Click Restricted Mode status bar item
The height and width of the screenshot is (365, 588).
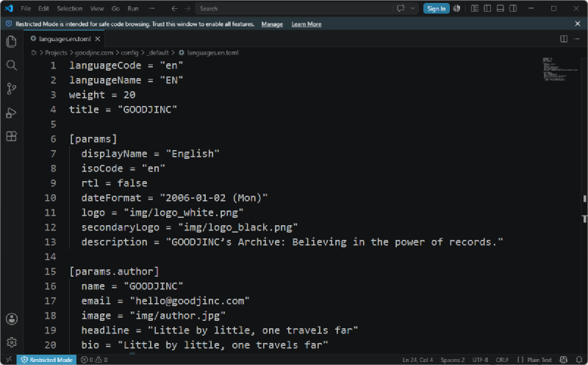[47, 359]
